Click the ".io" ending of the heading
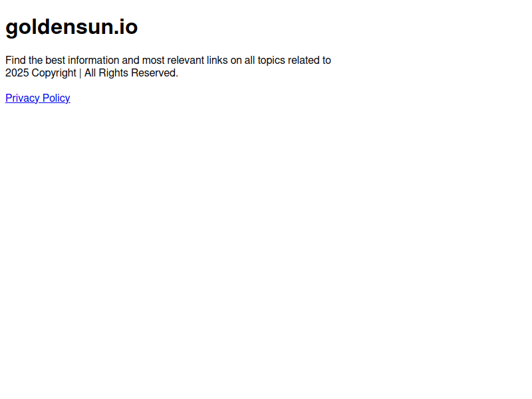Screen dimensions: 532x399 point(126,27)
